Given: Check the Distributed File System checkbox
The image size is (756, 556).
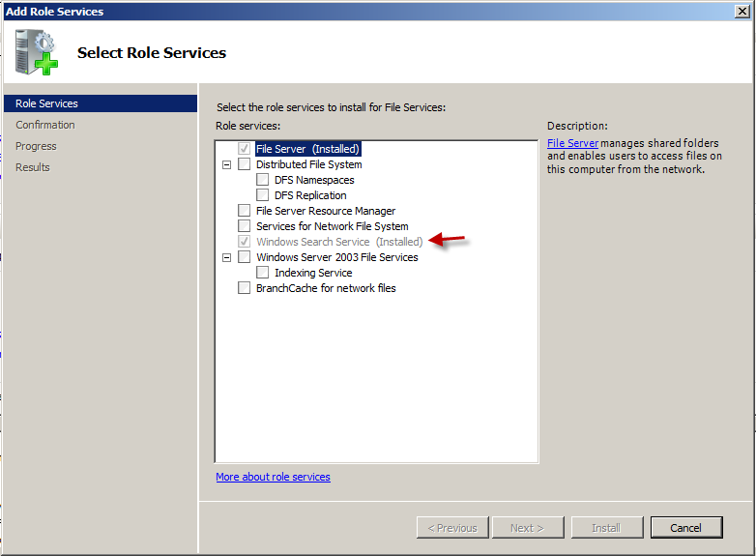Looking at the screenshot, I should 244,164.
